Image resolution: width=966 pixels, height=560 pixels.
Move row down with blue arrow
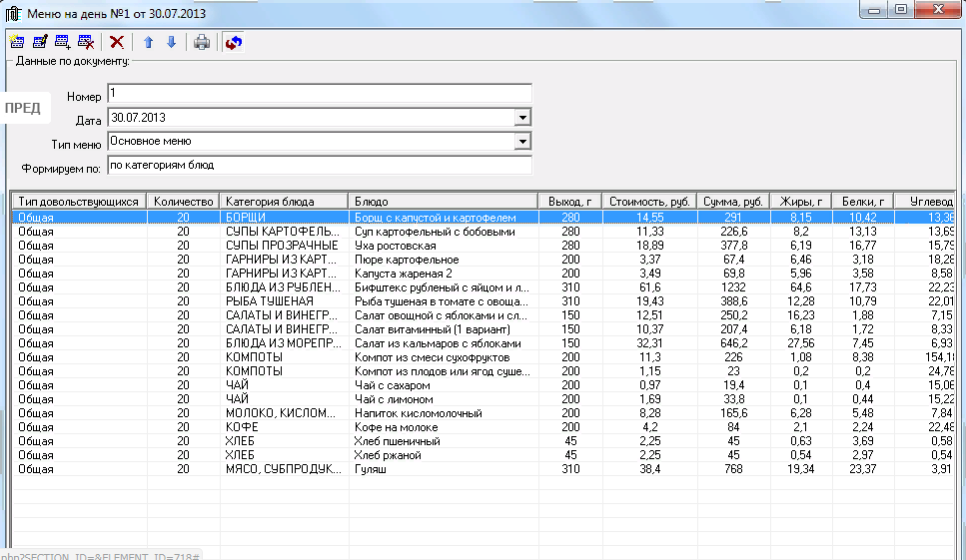pos(171,42)
